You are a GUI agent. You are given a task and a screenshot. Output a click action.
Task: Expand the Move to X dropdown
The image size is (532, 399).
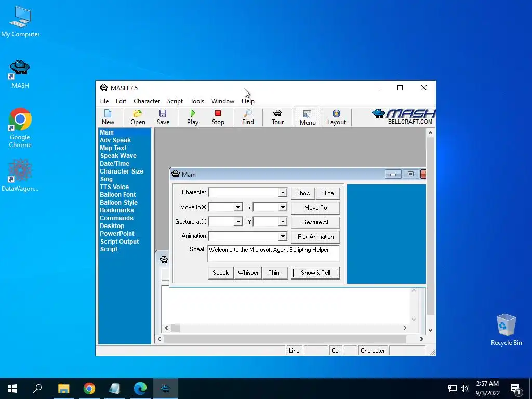pyautogui.click(x=238, y=207)
